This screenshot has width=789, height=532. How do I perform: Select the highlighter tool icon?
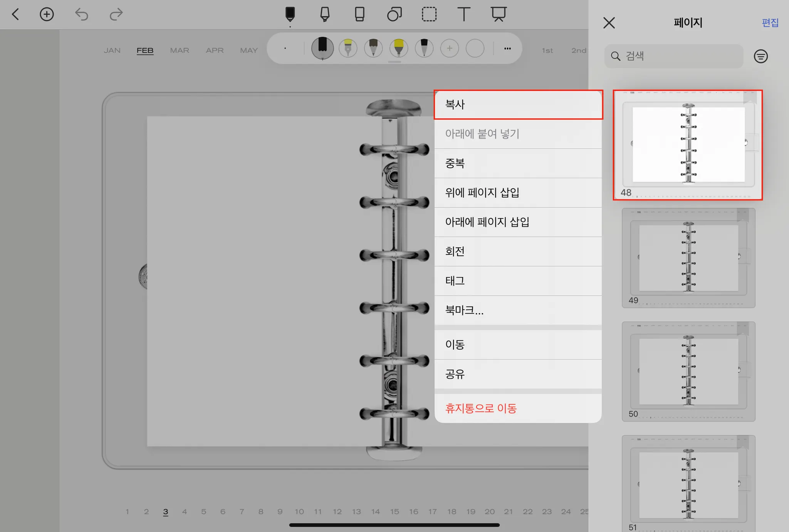[325, 14]
